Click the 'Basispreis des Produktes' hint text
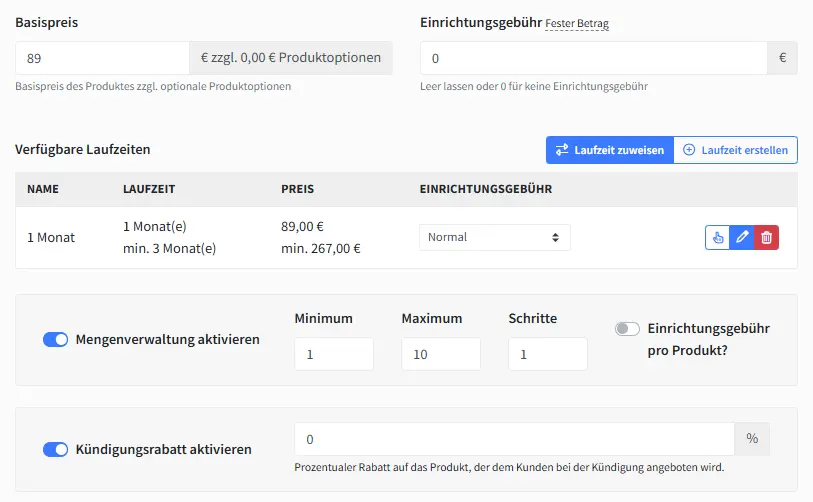Image resolution: width=813 pixels, height=502 pixels. click(x=153, y=87)
